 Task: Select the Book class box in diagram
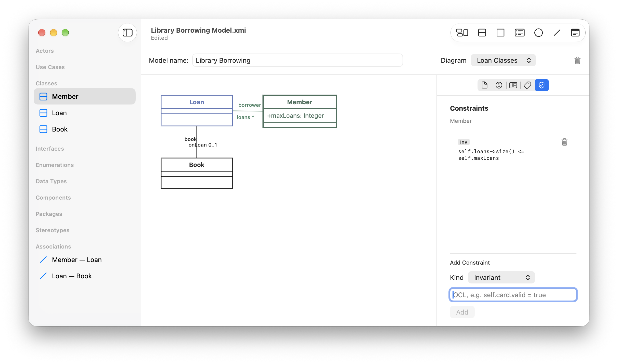click(197, 173)
